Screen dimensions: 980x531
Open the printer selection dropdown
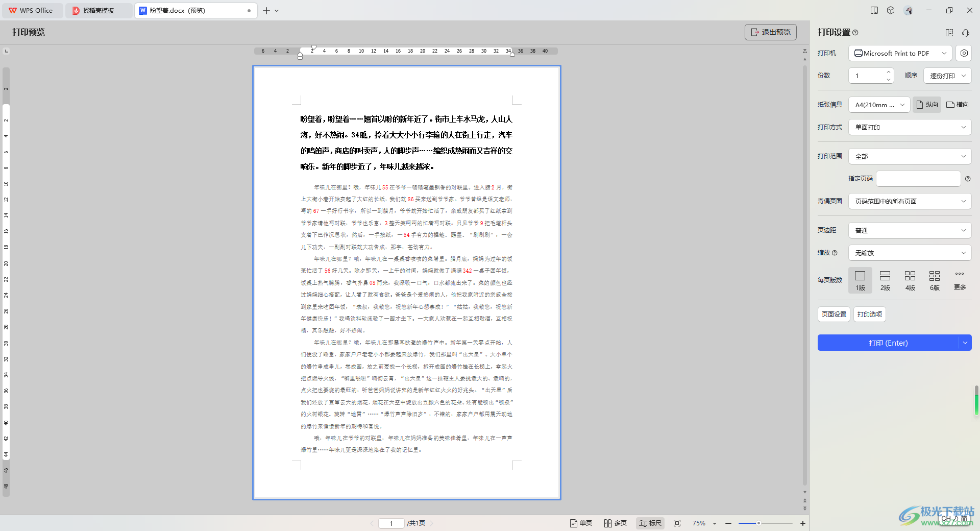901,53
